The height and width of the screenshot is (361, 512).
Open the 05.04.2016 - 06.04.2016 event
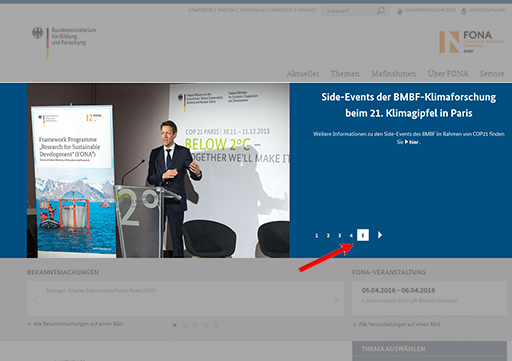click(x=398, y=290)
